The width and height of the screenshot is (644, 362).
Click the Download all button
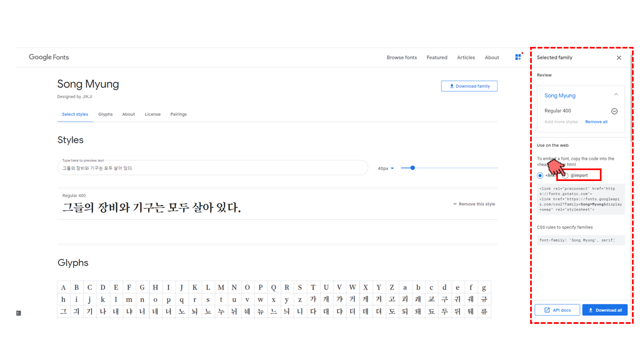[605, 310]
